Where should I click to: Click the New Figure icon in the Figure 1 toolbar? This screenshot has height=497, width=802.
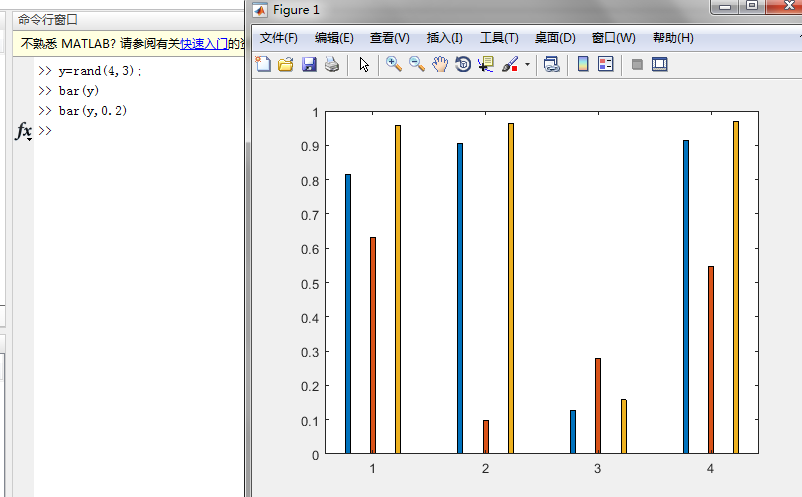tap(263, 64)
